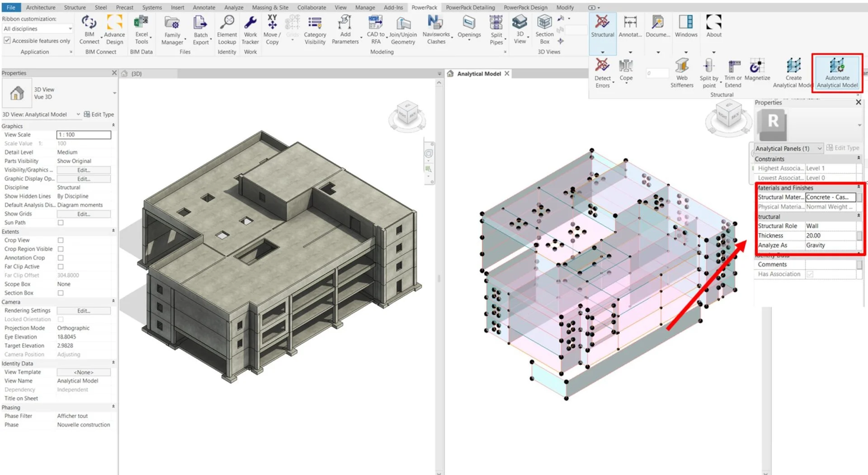Click Automate Analytical Model icon

[x=837, y=73]
